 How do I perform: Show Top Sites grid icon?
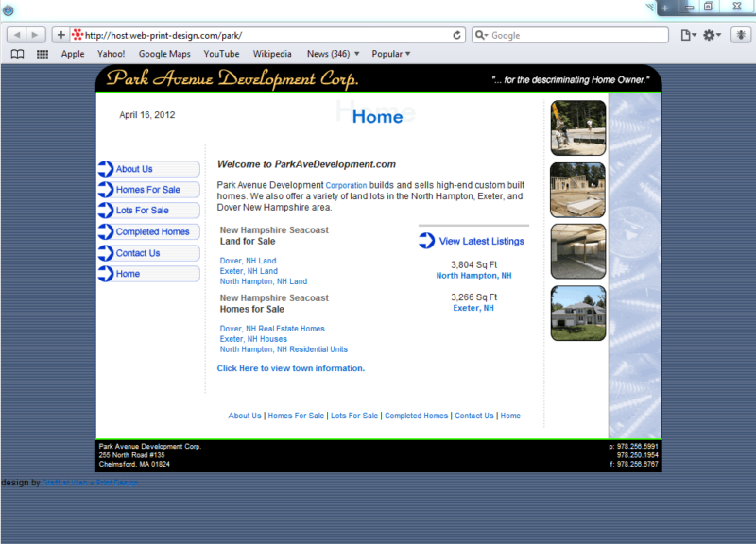(x=43, y=54)
